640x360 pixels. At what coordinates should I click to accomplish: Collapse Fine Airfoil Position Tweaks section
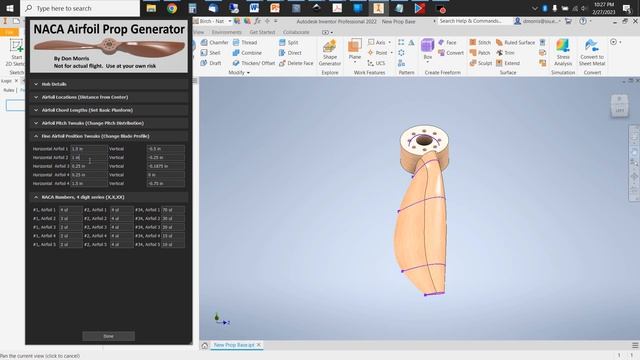tap(109, 136)
